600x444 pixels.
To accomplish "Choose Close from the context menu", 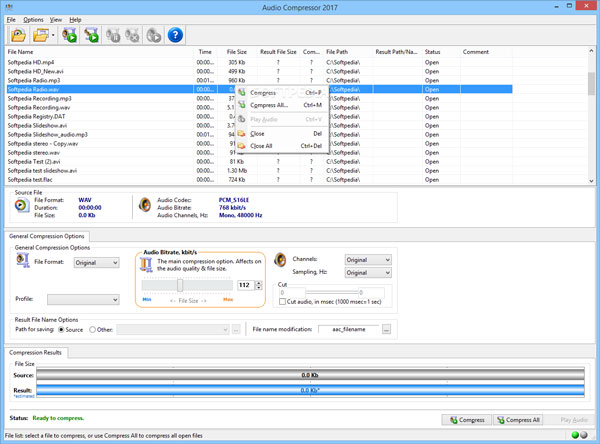I will [x=282, y=134].
